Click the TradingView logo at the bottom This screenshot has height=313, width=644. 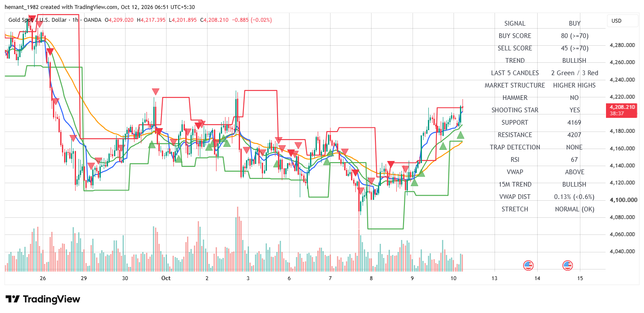coord(43,299)
